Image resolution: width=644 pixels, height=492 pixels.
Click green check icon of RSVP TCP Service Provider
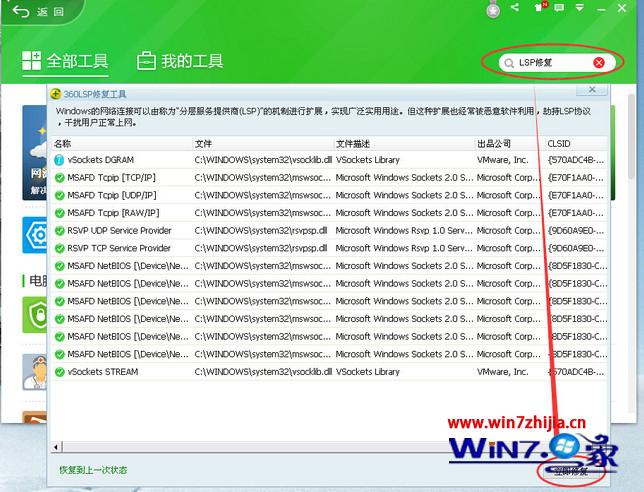coord(60,248)
